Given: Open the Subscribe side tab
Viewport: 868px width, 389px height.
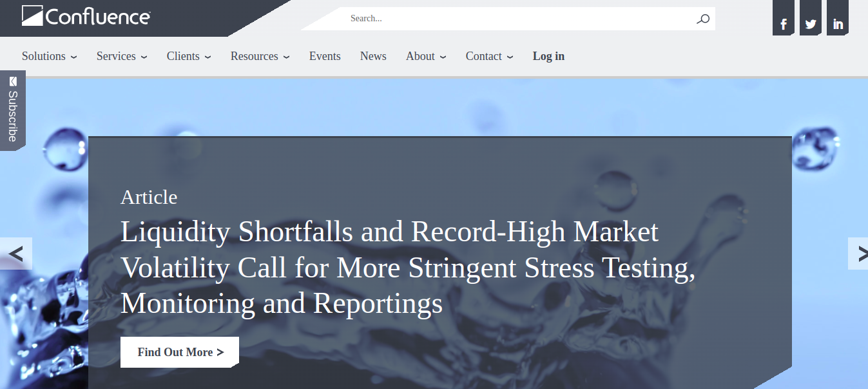Looking at the screenshot, I should pyautogui.click(x=12, y=110).
